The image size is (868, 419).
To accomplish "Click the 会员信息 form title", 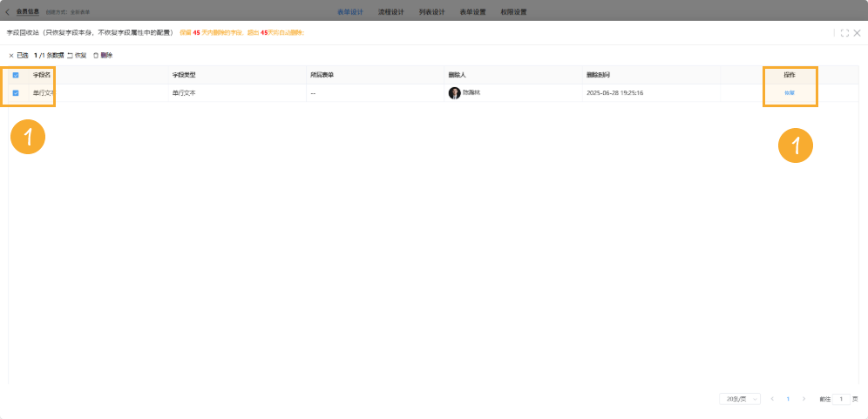I will [x=28, y=11].
